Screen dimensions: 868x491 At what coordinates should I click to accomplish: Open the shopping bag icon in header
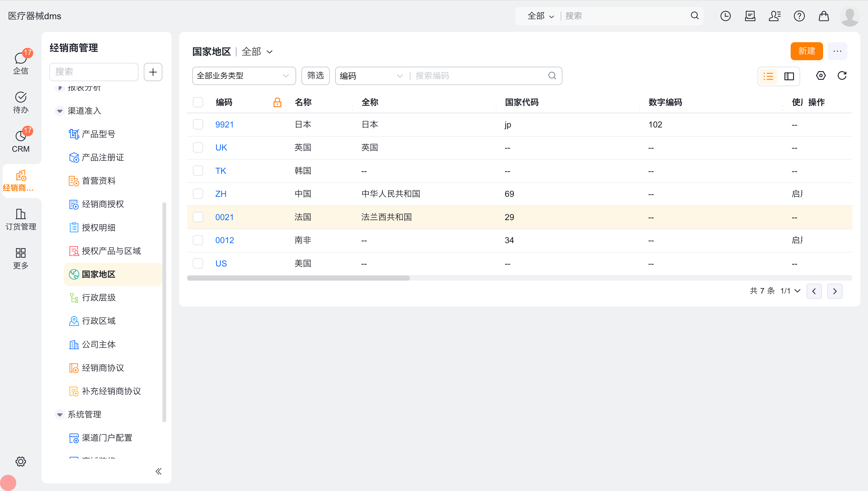[823, 16]
